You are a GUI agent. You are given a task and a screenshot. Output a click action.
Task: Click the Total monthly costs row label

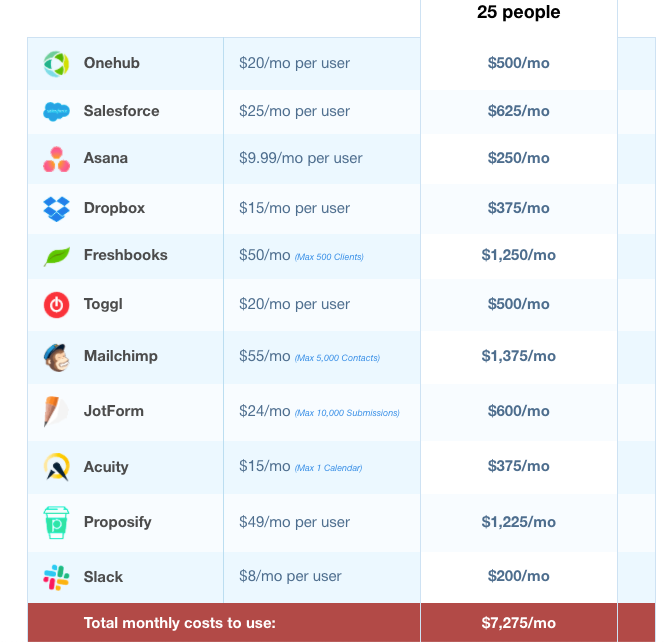pyautogui.click(x=180, y=623)
